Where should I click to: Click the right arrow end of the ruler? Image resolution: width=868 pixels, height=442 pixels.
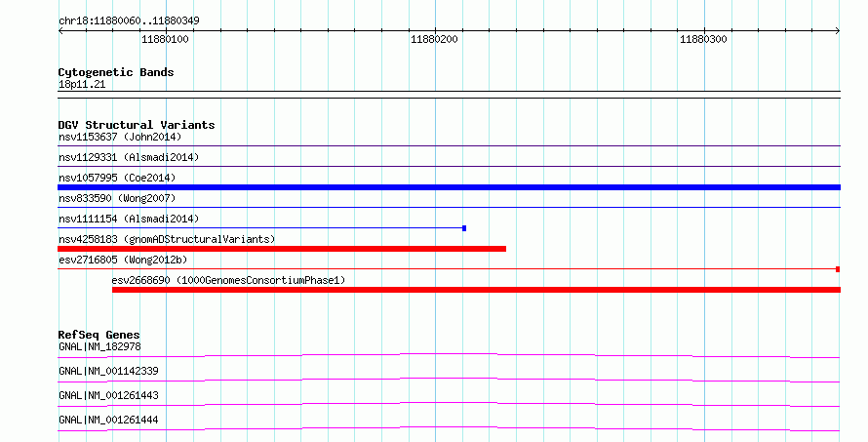[838, 30]
